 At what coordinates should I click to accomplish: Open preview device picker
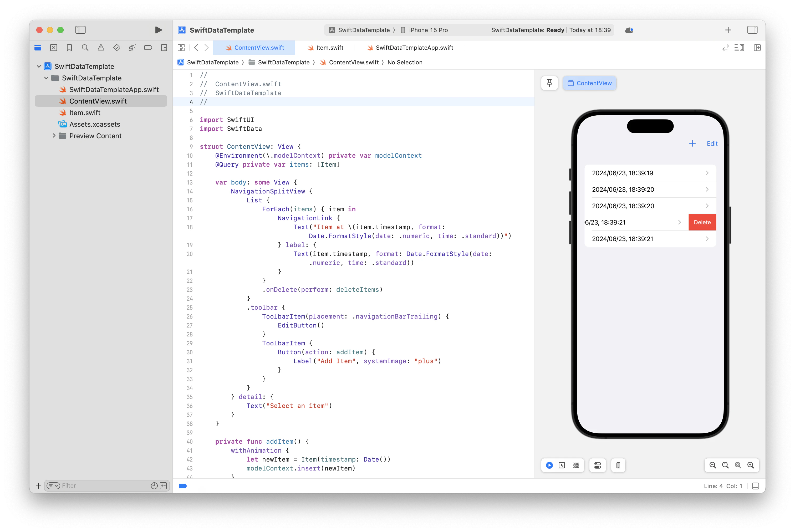pos(618,465)
